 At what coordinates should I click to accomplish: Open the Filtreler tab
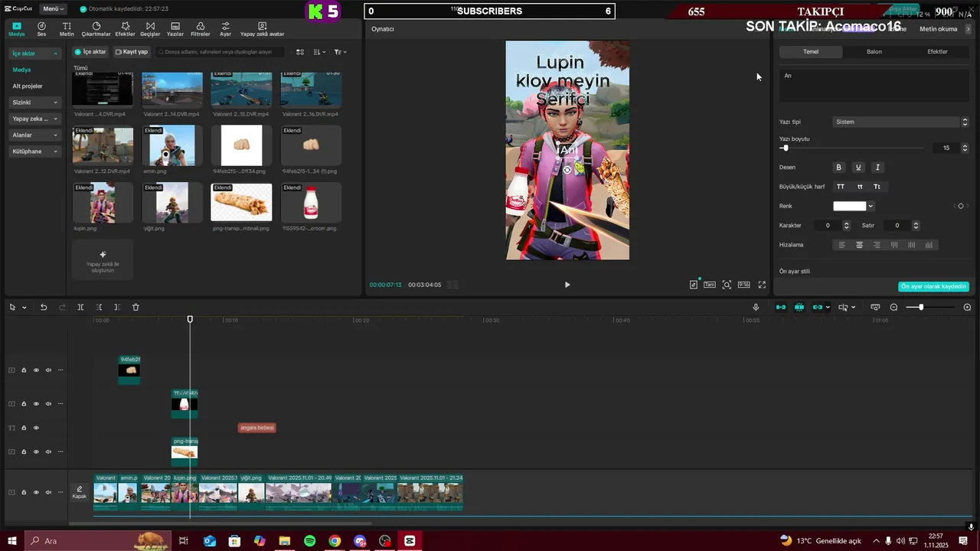(x=200, y=29)
